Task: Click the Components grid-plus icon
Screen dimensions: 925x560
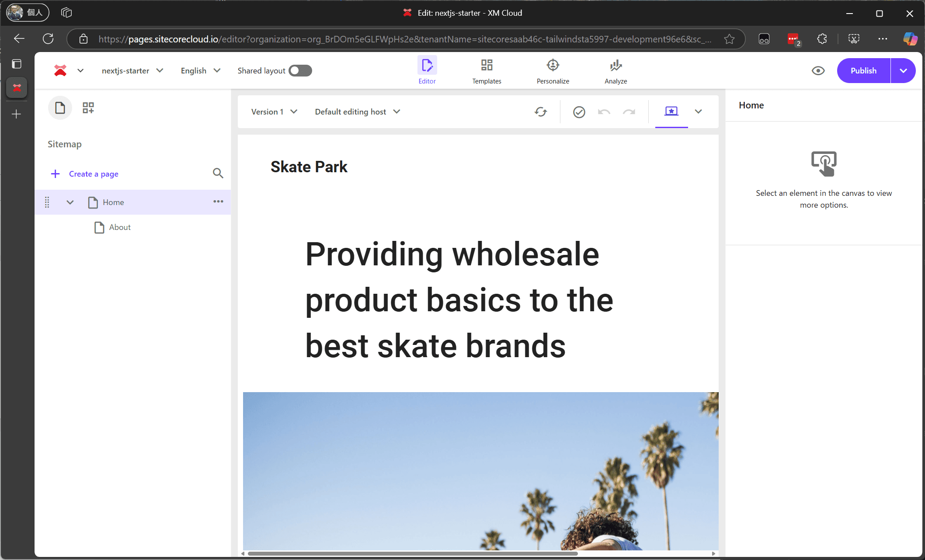Action: click(x=88, y=108)
